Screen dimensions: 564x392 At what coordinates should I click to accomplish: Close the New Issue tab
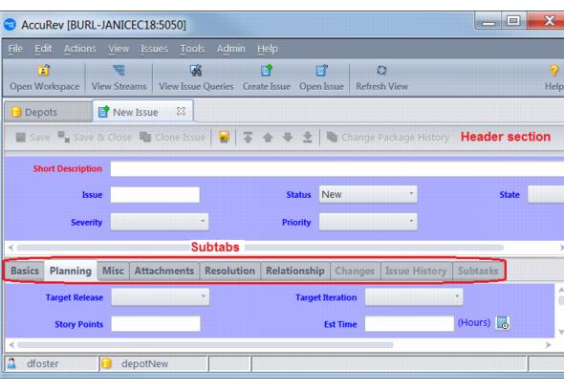(181, 111)
